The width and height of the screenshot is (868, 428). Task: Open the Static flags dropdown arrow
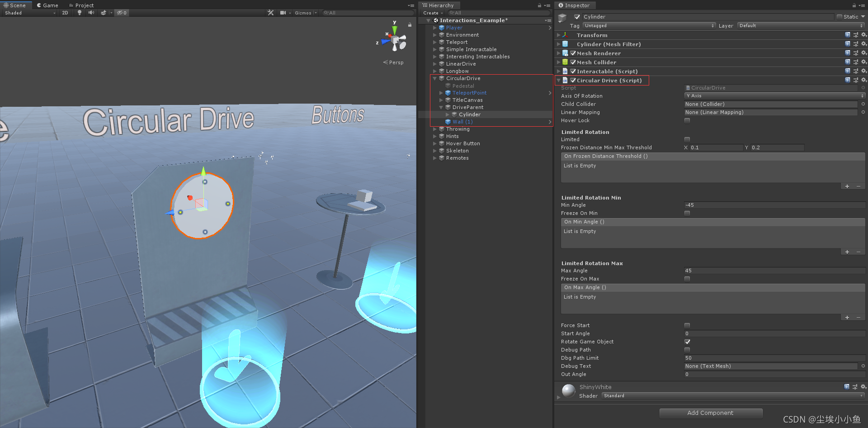(863, 17)
